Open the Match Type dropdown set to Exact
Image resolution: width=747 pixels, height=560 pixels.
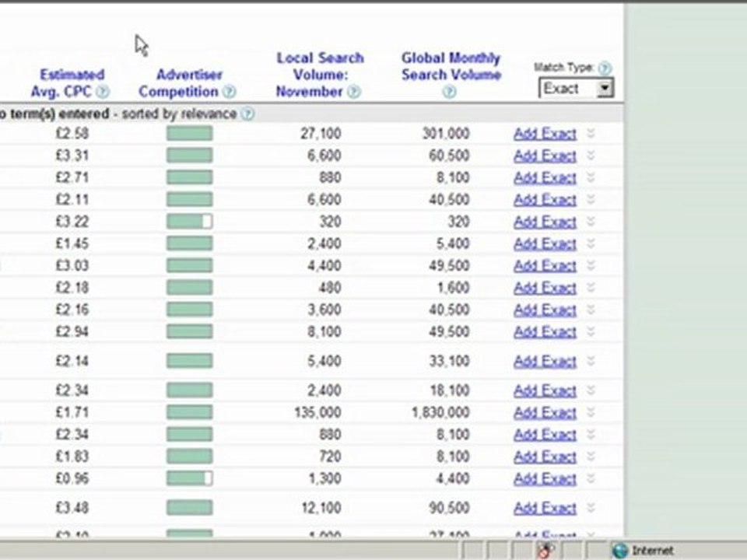(605, 89)
